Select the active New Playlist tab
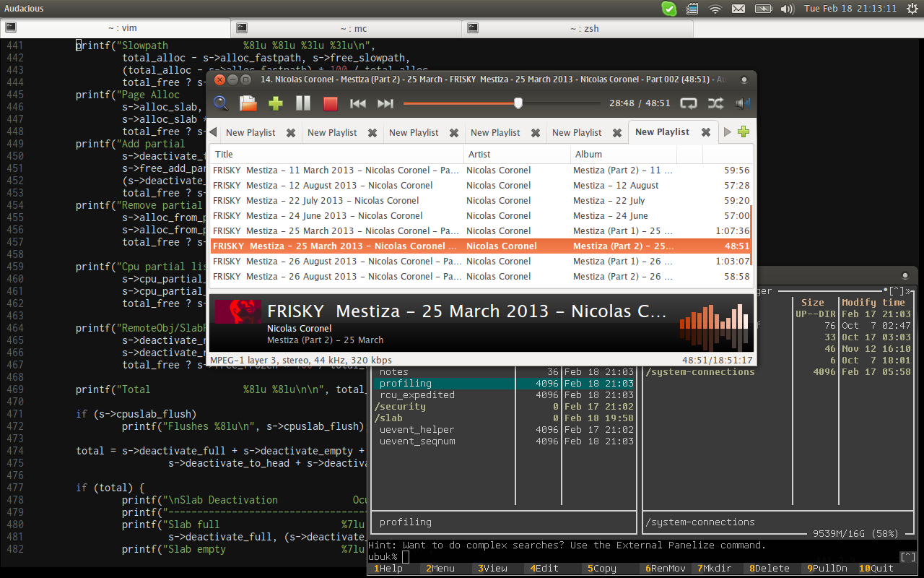 (x=662, y=131)
